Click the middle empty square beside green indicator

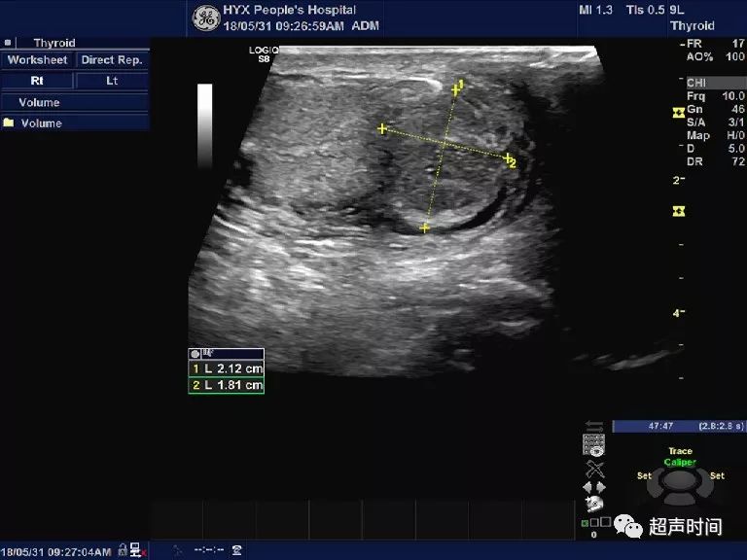tap(594, 522)
